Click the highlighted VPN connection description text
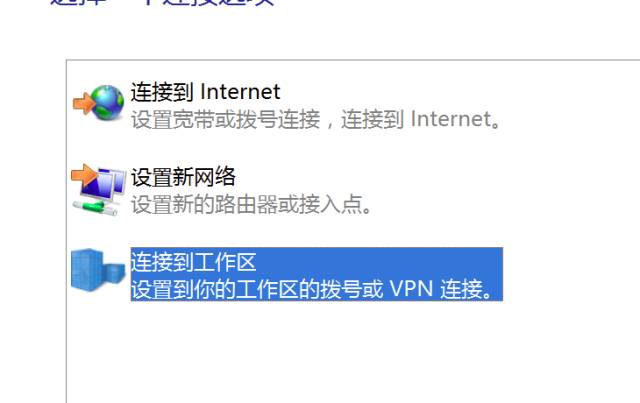The height and width of the screenshot is (403, 640). 313,289
